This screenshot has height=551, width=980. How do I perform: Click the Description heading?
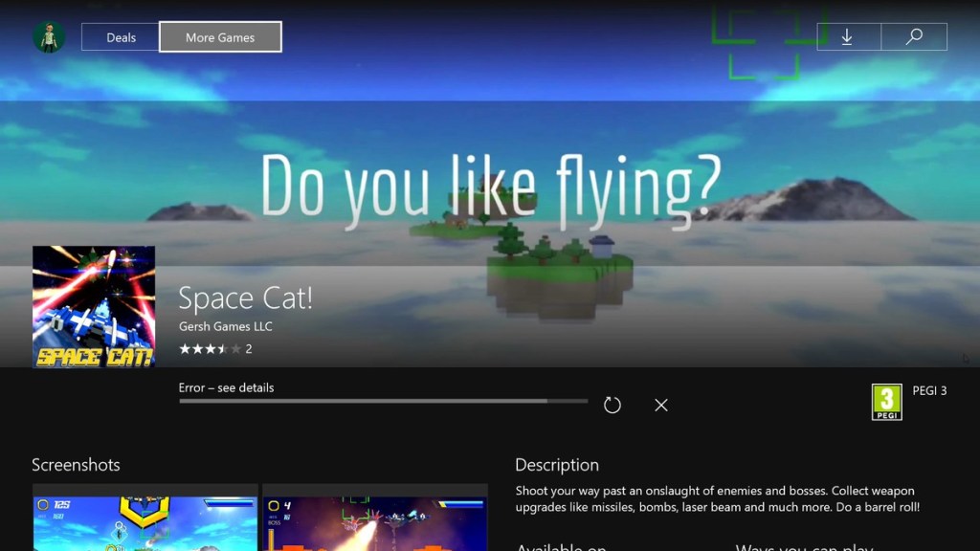pyautogui.click(x=557, y=465)
